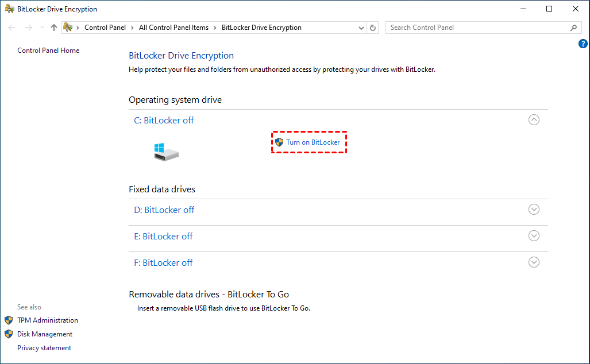Expand the F: drive section chevron
Screen dimensions: 590x364
click(534, 262)
